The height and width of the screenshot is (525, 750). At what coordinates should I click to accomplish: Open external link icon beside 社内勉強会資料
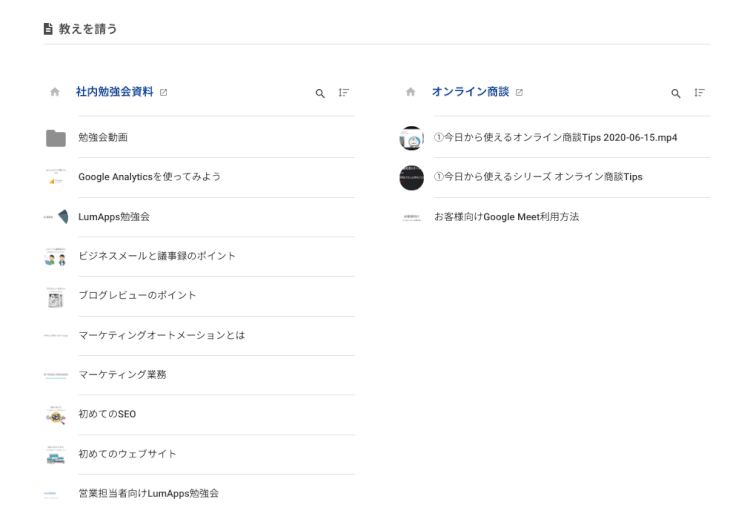click(x=164, y=92)
